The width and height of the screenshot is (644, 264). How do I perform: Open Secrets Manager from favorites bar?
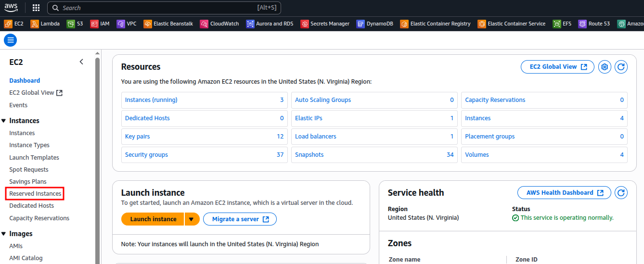pos(325,24)
